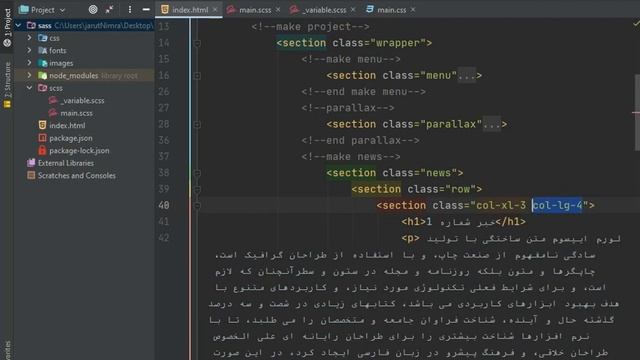Close the main.css tab

point(413,9)
